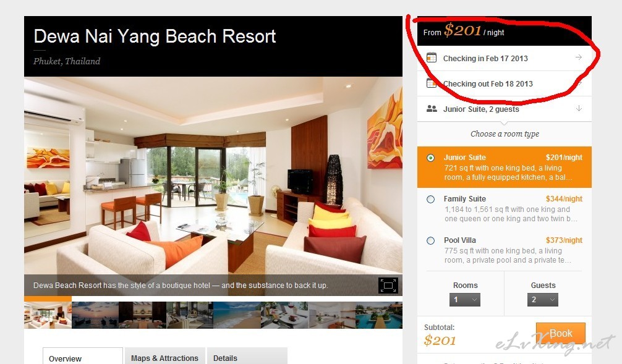The image size is (622, 364).
Task: Open fullscreen photo view icon
Action: click(x=388, y=286)
